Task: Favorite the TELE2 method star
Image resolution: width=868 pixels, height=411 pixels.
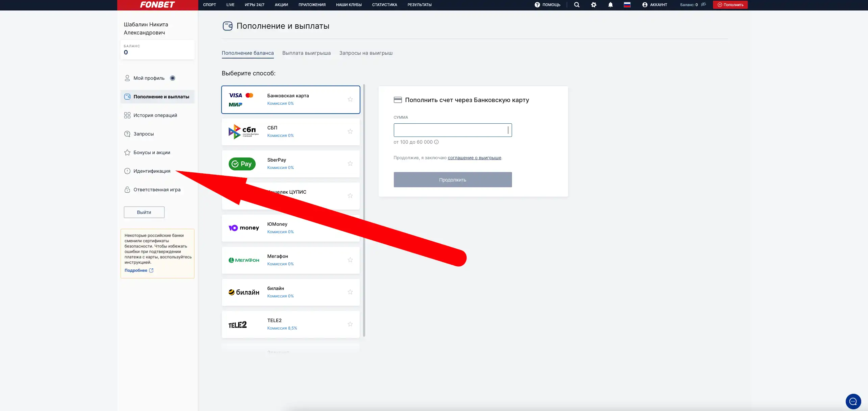Action: 350,324
